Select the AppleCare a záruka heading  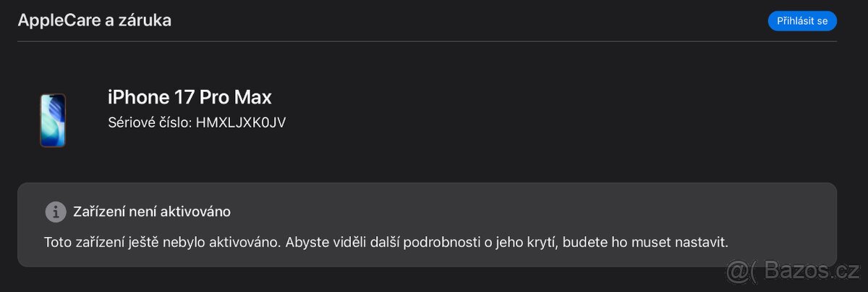[94, 20]
